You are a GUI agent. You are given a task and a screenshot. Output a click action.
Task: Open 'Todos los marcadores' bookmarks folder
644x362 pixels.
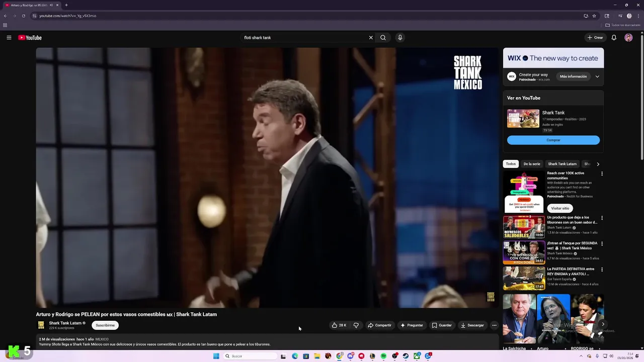(x=623, y=25)
